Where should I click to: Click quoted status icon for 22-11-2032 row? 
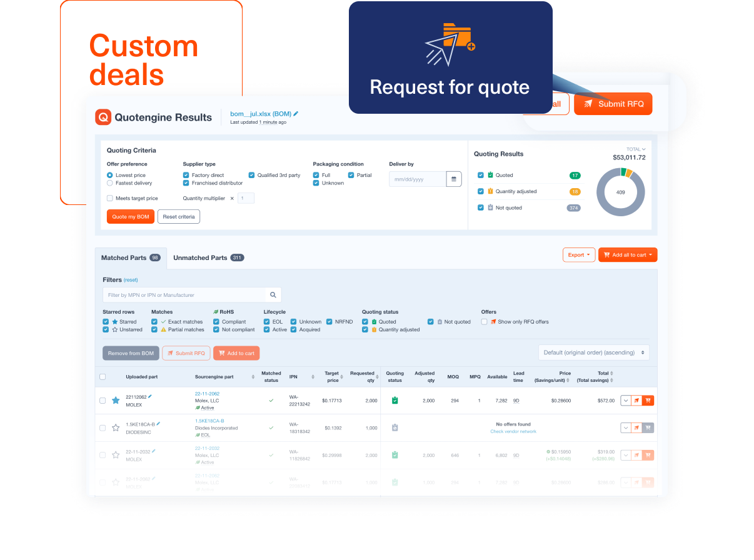coord(395,455)
